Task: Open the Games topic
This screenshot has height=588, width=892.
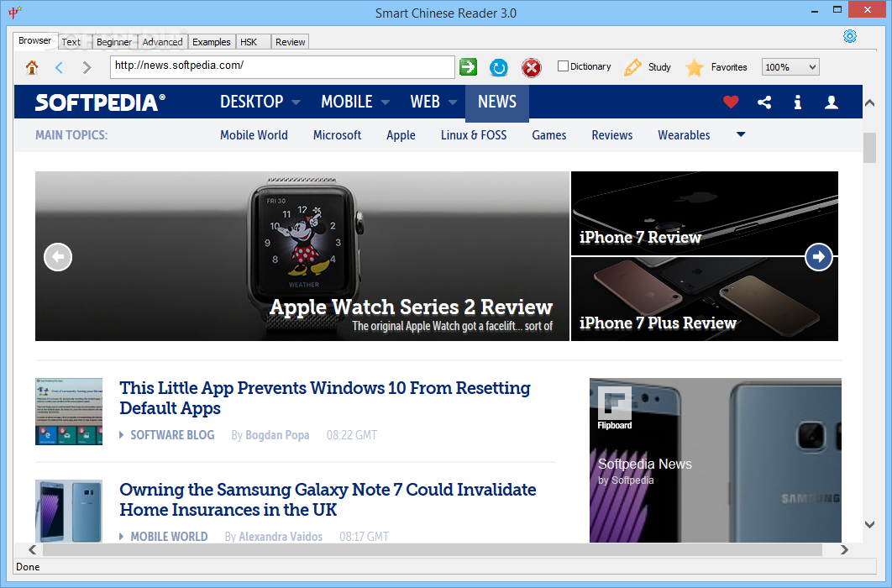Action: [549, 135]
